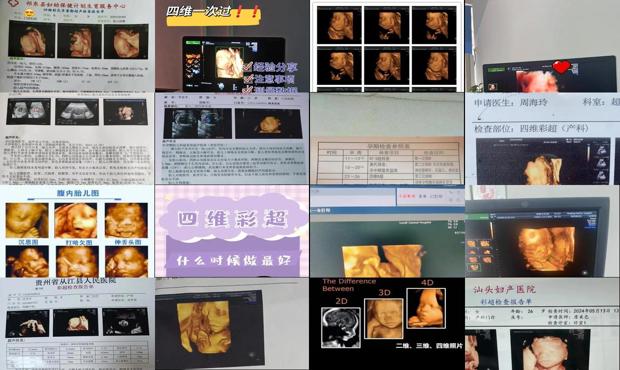Viewport: 620px width, 370px height.
Task: Open the 贵州省从江县人民医院 report image
Action: click(77, 324)
